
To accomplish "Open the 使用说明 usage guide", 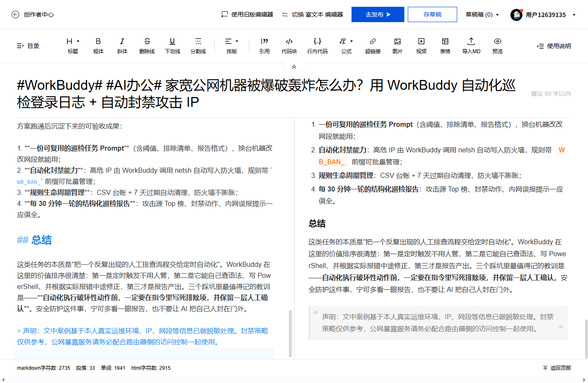I will click(x=554, y=46).
